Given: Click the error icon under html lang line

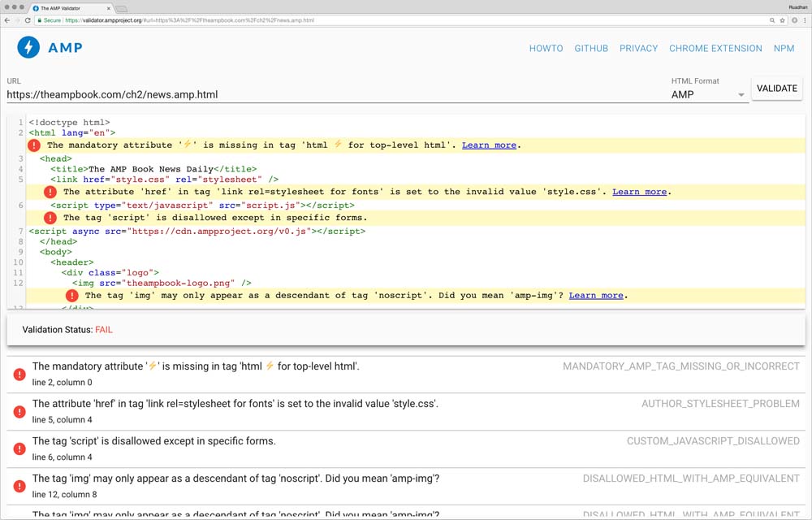Looking at the screenshot, I should (x=34, y=145).
